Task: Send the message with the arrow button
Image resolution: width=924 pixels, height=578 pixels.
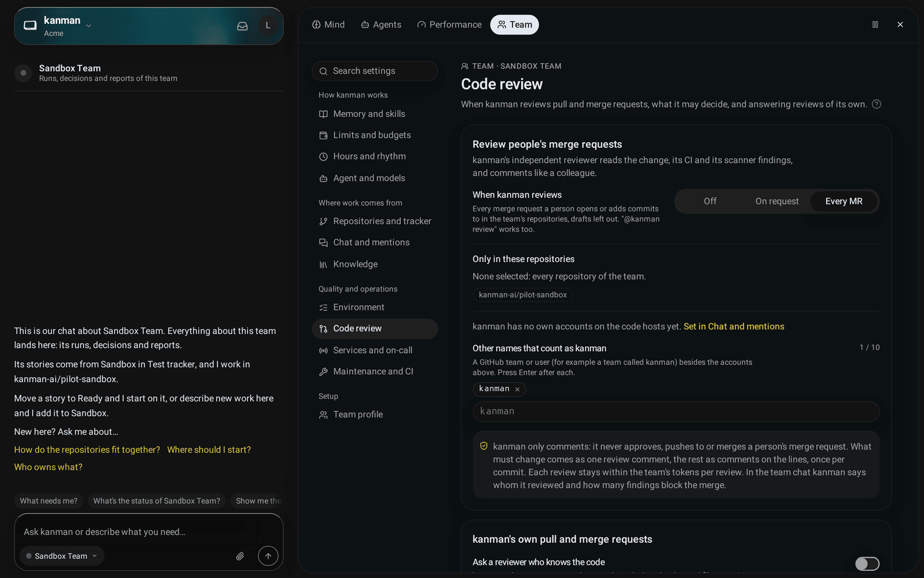Action: (x=268, y=556)
